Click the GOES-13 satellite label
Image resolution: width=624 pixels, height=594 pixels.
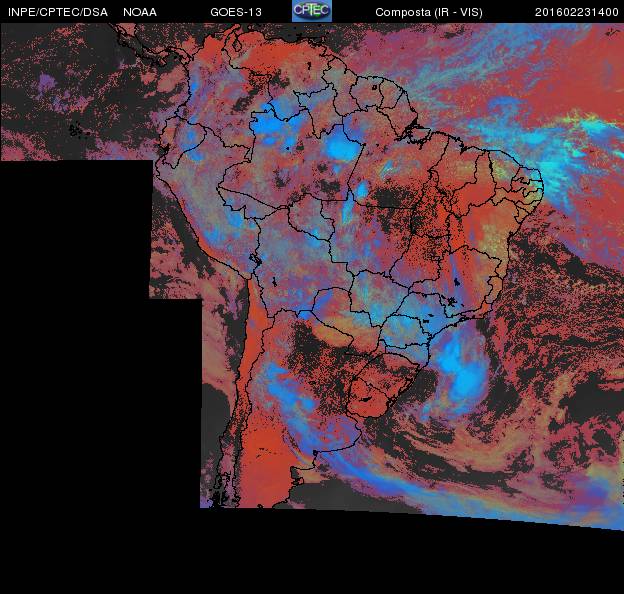click(236, 12)
